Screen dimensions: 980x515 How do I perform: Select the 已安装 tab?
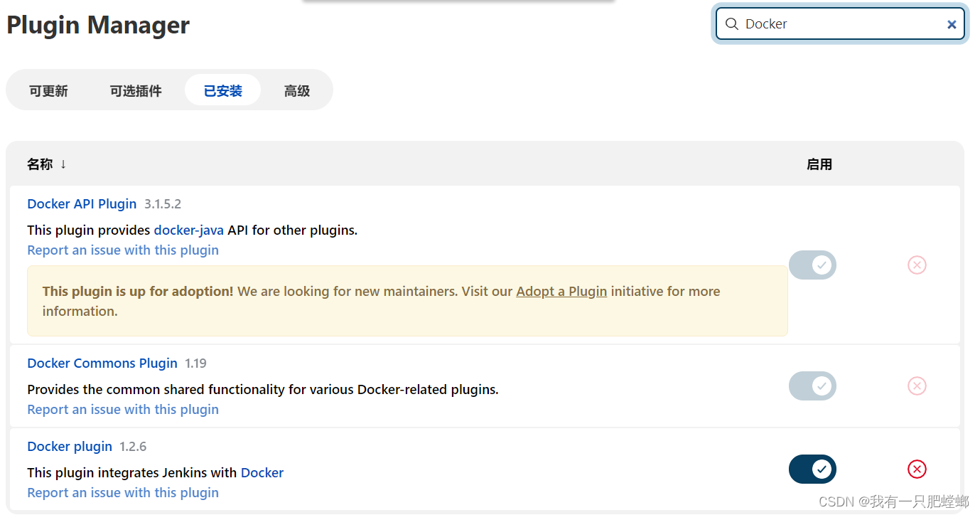(x=223, y=91)
